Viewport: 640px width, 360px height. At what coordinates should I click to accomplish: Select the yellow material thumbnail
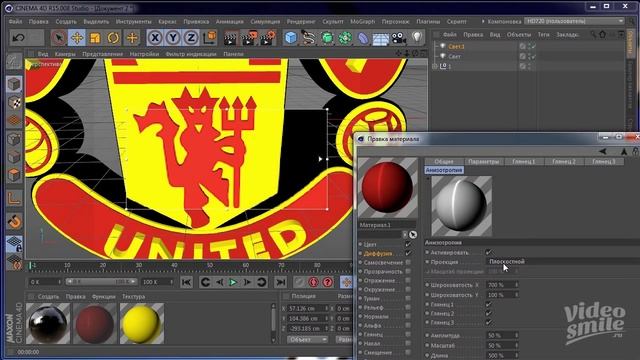[x=142, y=323]
